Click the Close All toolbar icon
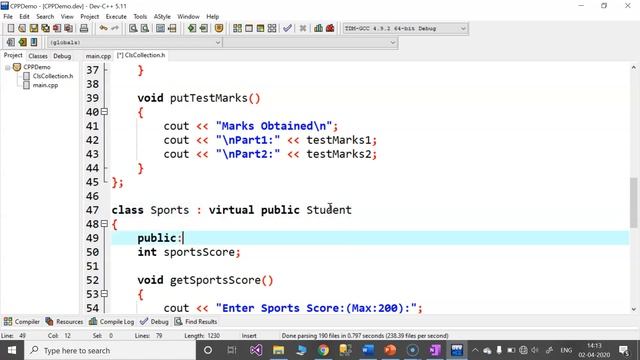The image size is (640, 360). click(x=69, y=28)
